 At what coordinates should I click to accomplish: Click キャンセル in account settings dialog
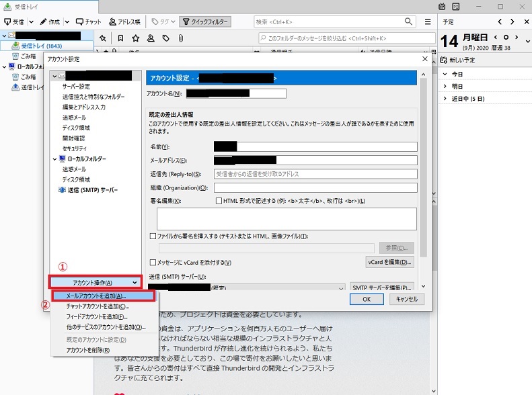coord(406,299)
